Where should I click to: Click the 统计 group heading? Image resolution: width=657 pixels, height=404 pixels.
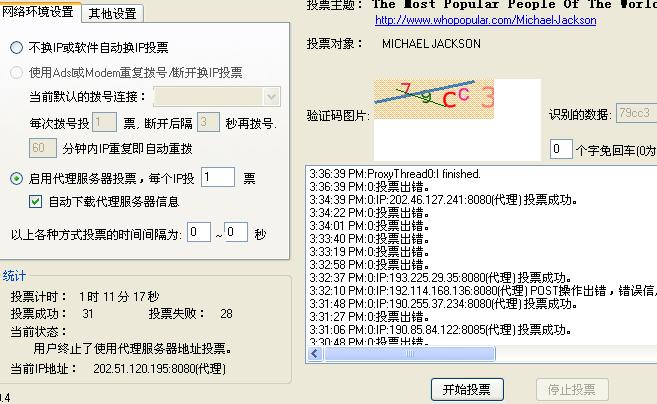[14, 276]
